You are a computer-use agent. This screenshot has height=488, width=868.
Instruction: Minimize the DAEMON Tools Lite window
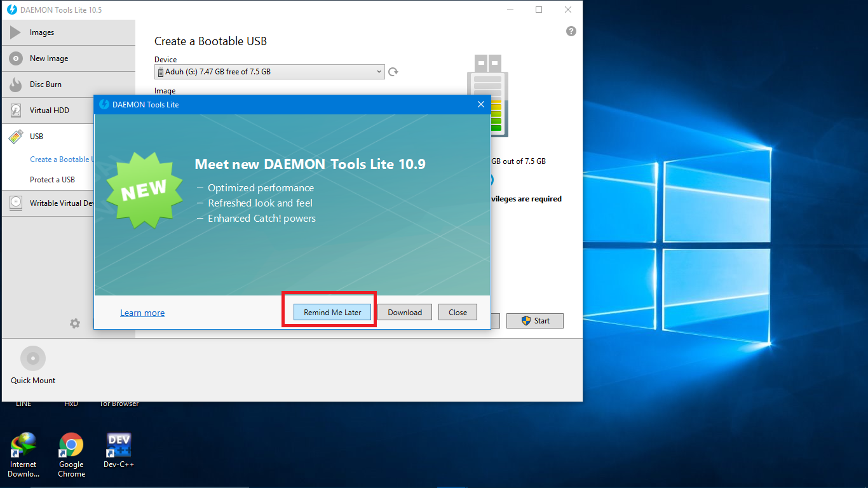510,10
